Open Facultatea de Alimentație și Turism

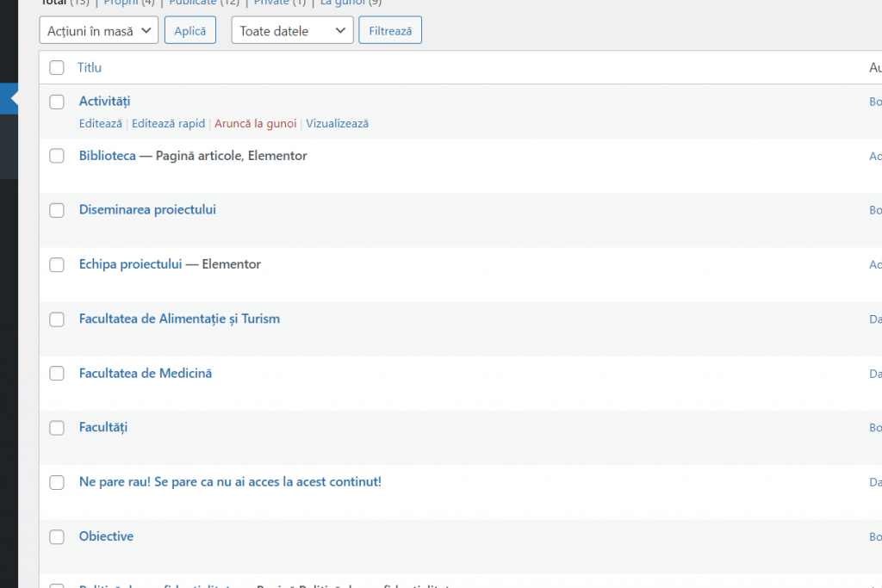[179, 319]
